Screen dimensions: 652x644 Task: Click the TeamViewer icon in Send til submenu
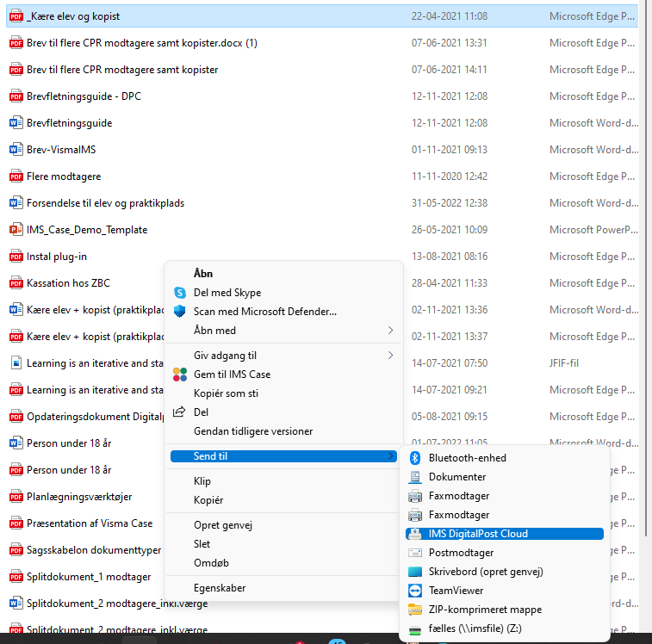(415, 591)
